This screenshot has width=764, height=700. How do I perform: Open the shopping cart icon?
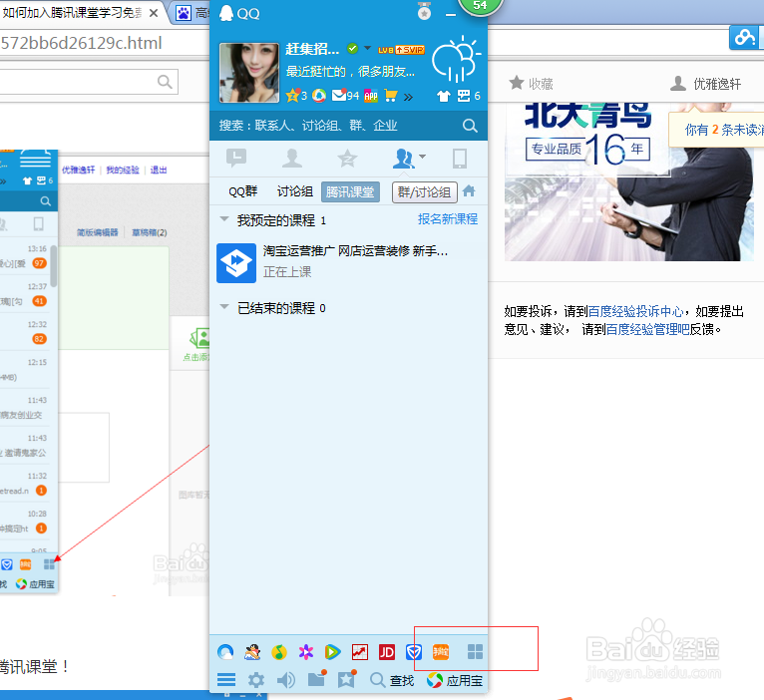391,96
